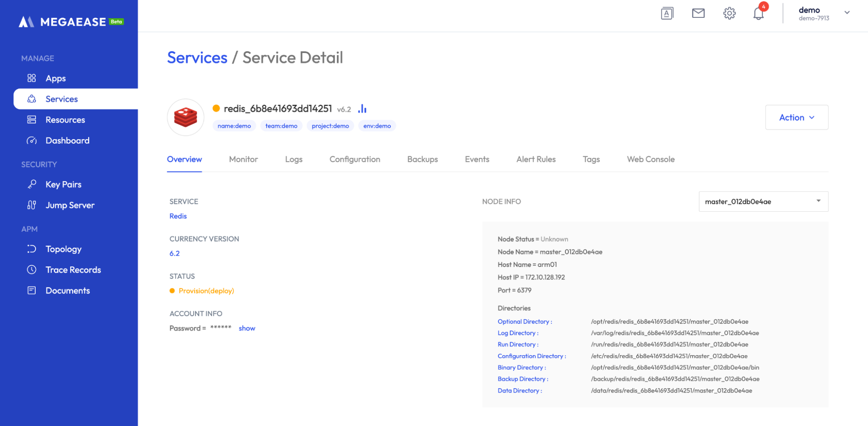This screenshot has width=868, height=426.
Task: Show the hidden account password
Action: pos(247,328)
